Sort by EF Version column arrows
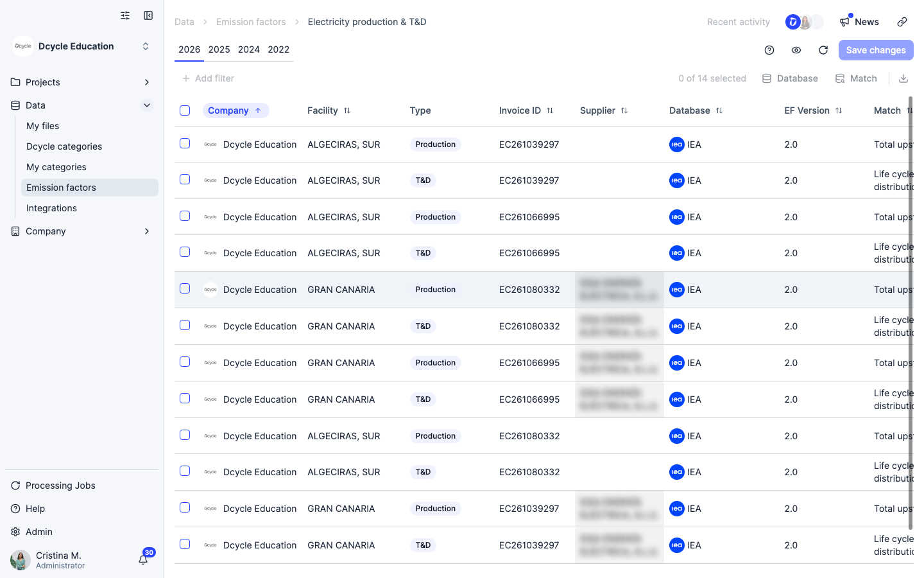The image size is (924, 578). click(839, 110)
